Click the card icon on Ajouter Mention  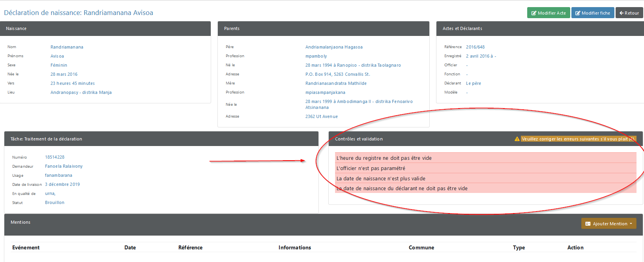coord(588,224)
